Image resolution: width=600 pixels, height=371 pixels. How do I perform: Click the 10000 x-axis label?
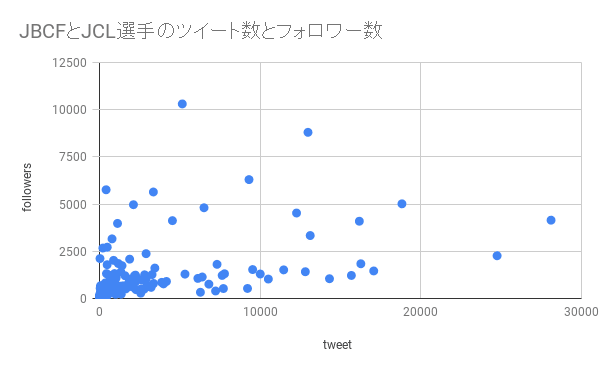(x=260, y=312)
